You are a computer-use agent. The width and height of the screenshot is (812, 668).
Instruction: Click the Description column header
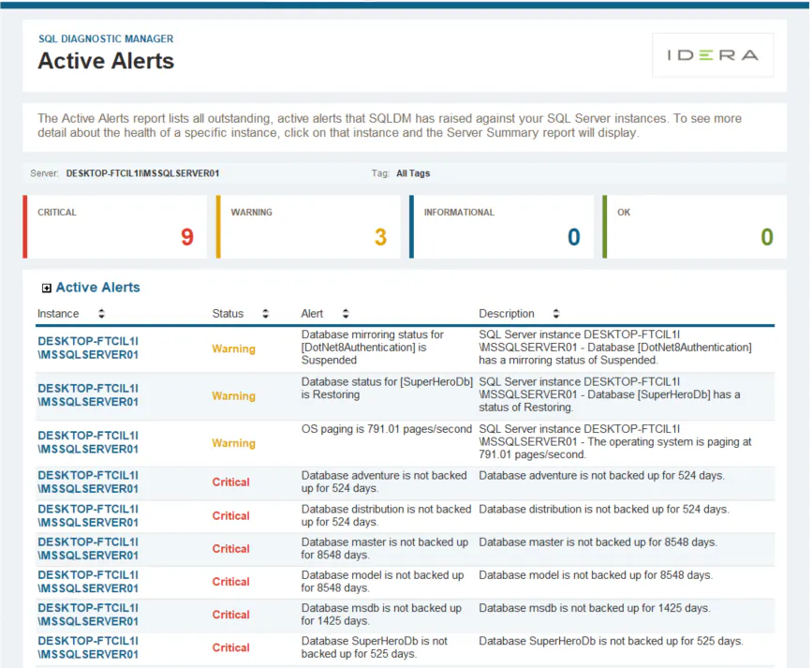coord(507,314)
